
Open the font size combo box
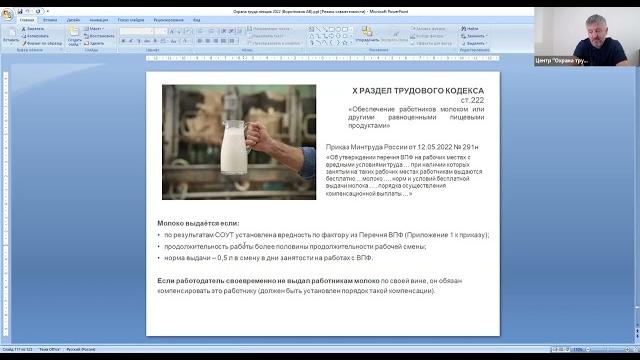(x=161, y=31)
